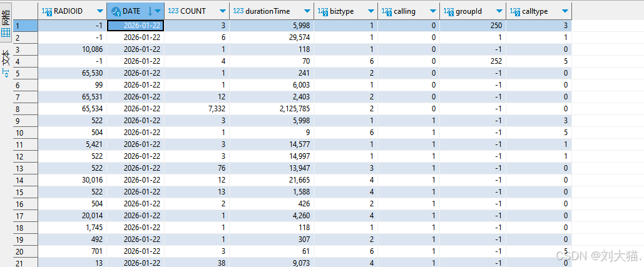Click the RADIOID cell 20,014
Screen dimensions: 644x267
73,216
